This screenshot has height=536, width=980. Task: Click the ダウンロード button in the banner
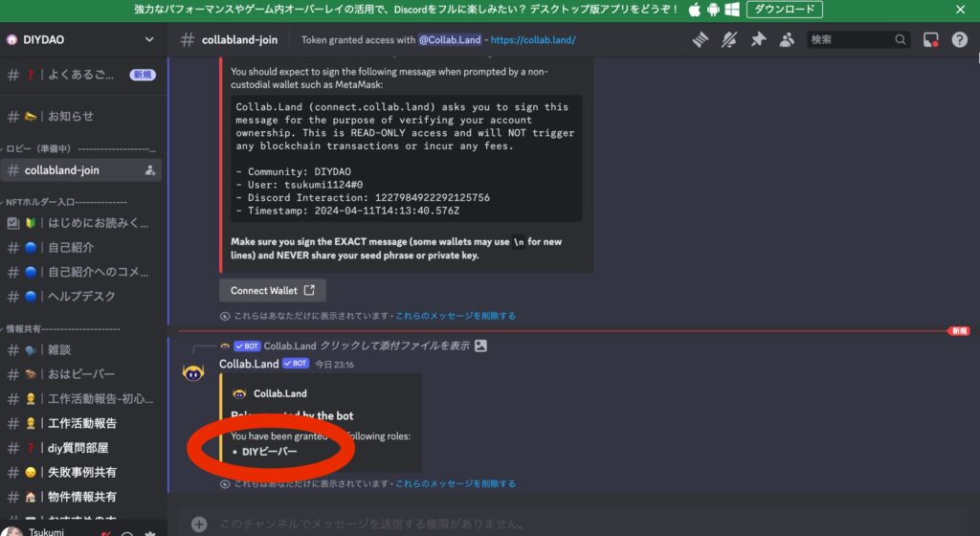point(785,10)
